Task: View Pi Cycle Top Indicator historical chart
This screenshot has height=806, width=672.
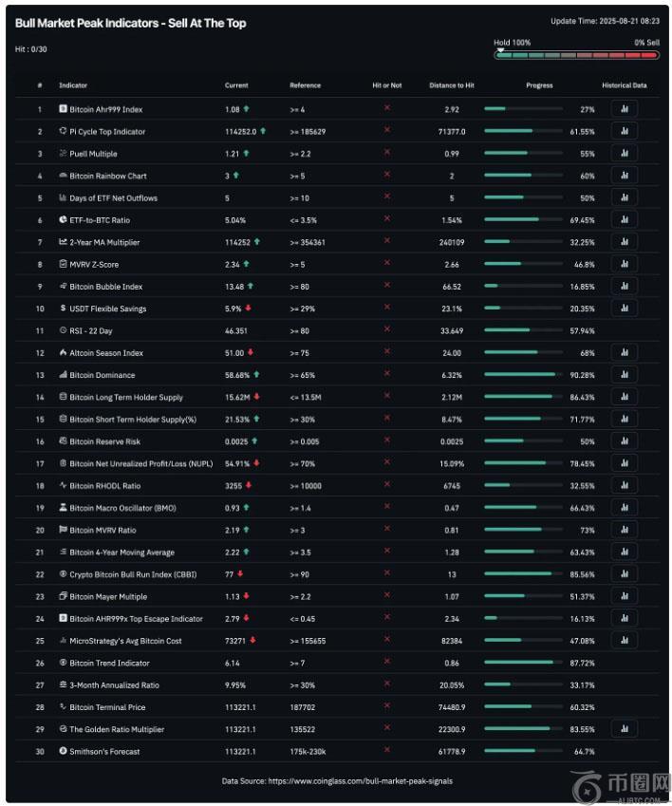Action: tap(624, 131)
